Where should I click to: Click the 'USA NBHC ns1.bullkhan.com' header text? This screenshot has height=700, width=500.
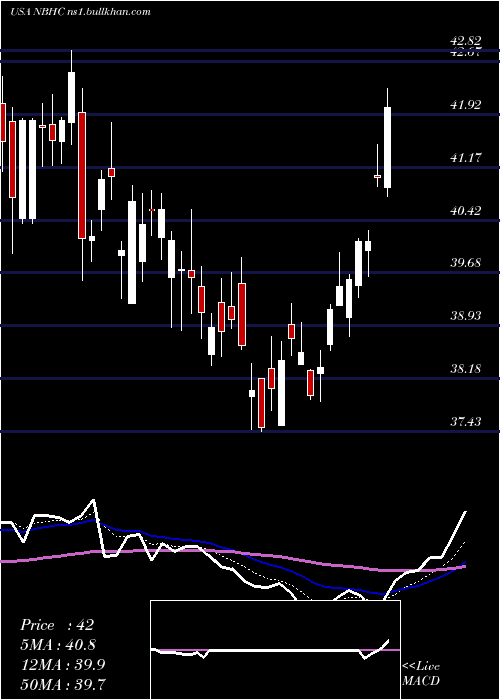pyautogui.click(x=80, y=12)
